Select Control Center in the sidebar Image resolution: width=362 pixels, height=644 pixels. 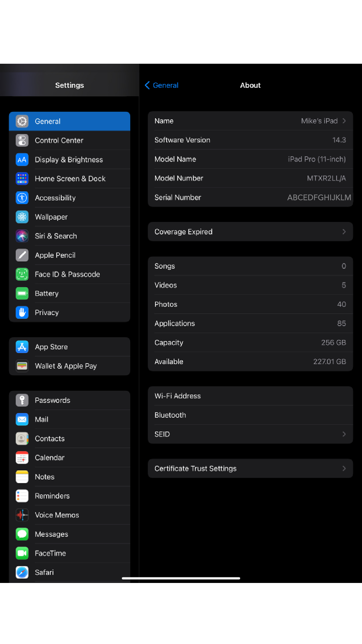(x=70, y=141)
